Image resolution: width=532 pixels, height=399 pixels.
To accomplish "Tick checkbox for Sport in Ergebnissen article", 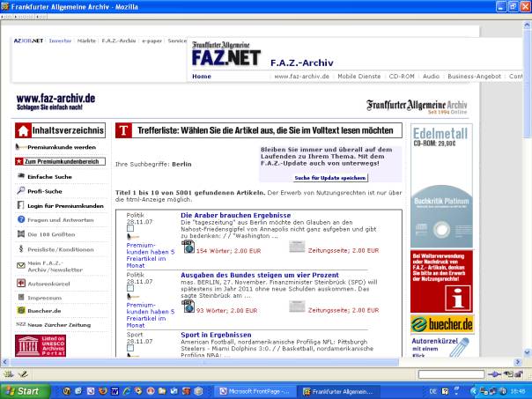I will click(130, 348).
